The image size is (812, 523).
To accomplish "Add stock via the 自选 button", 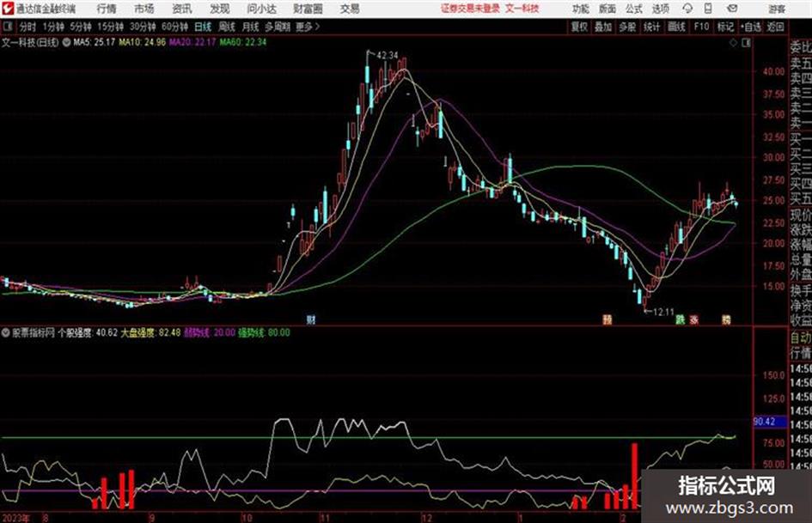I will [x=750, y=27].
